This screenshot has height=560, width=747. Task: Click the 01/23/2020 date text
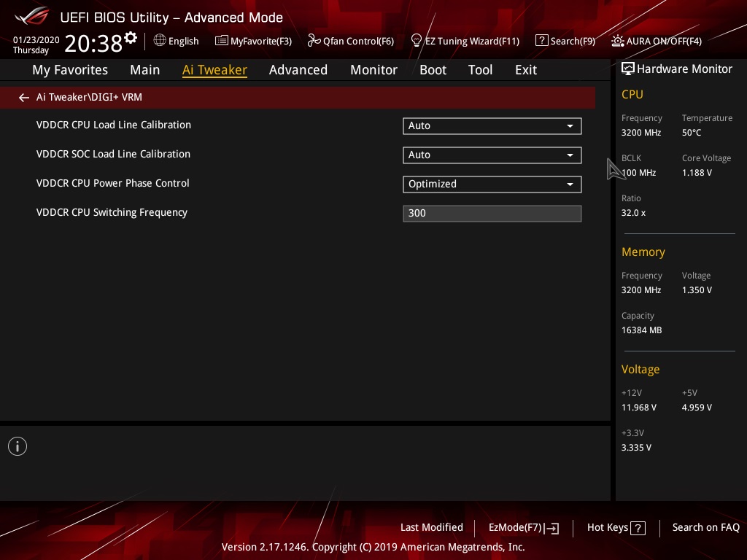tap(36, 40)
